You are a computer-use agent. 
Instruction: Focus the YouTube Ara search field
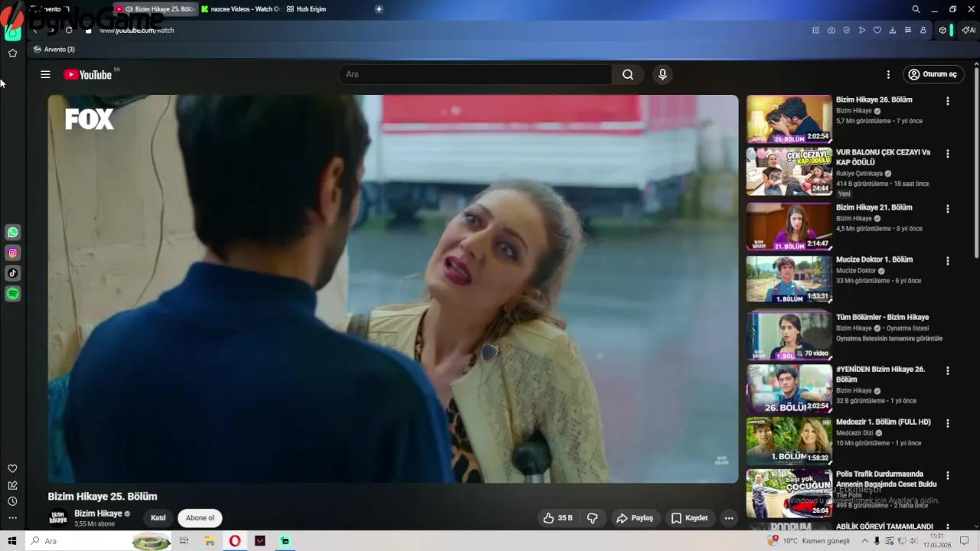[x=475, y=74]
